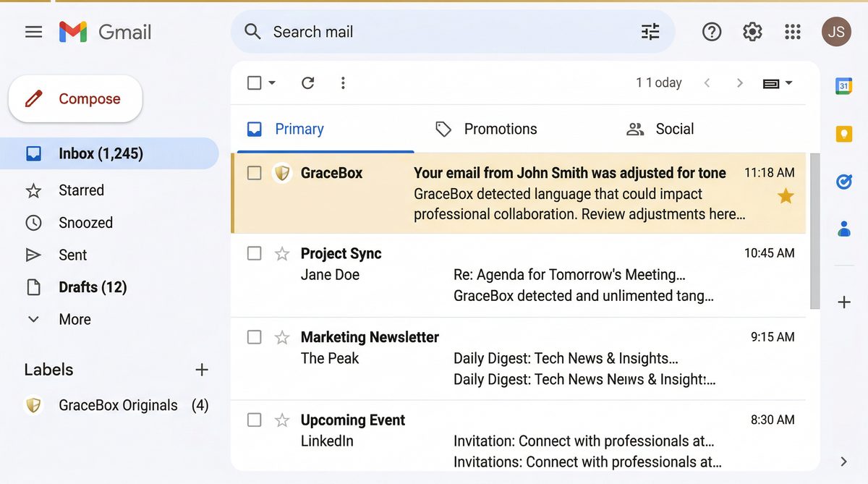Screen dimensions: 868x484
Task: Click inside the Search mail field
Action: coord(434,32)
